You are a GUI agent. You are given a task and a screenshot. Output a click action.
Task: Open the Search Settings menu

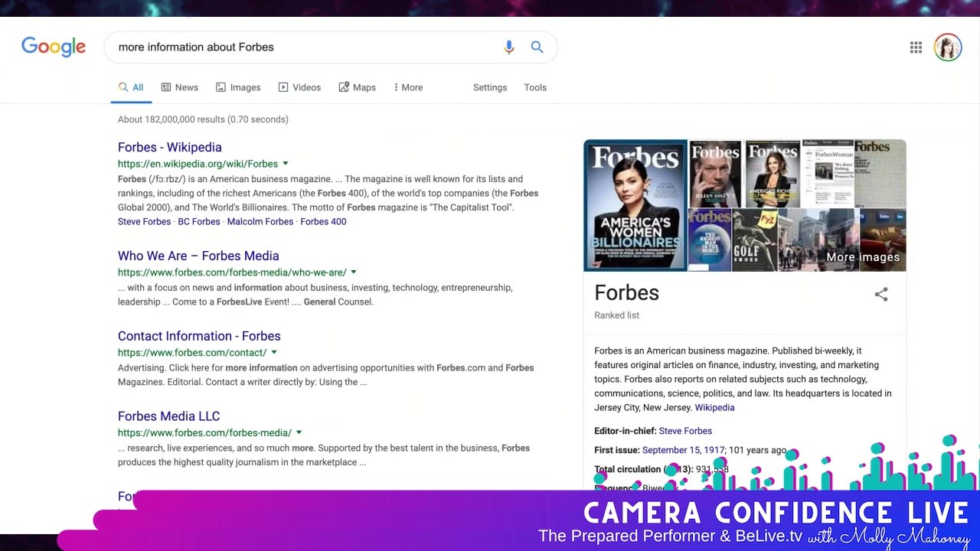(490, 87)
